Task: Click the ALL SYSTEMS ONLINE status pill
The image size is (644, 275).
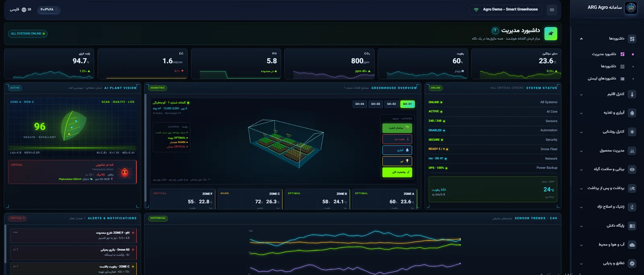Action: [27, 33]
